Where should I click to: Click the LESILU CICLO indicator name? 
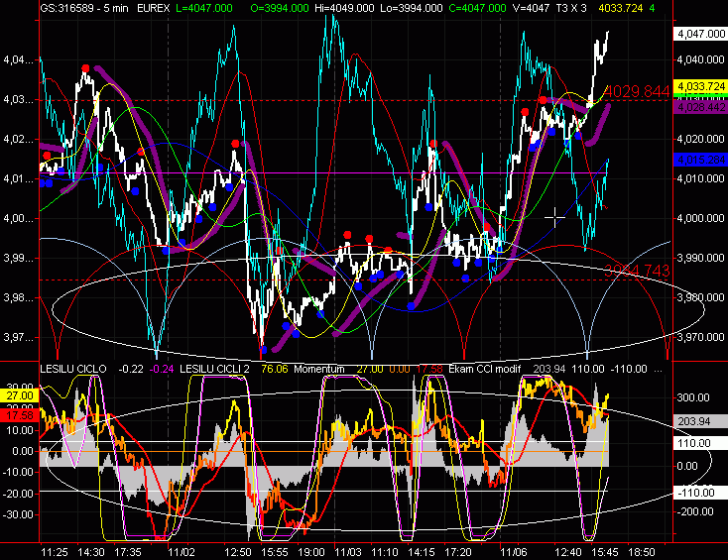click(73, 369)
